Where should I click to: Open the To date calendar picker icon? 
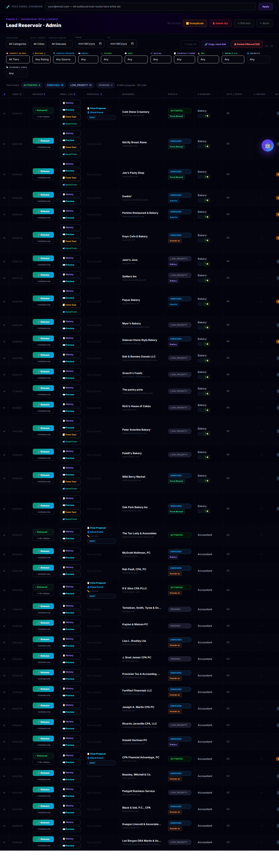tap(132, 44)
